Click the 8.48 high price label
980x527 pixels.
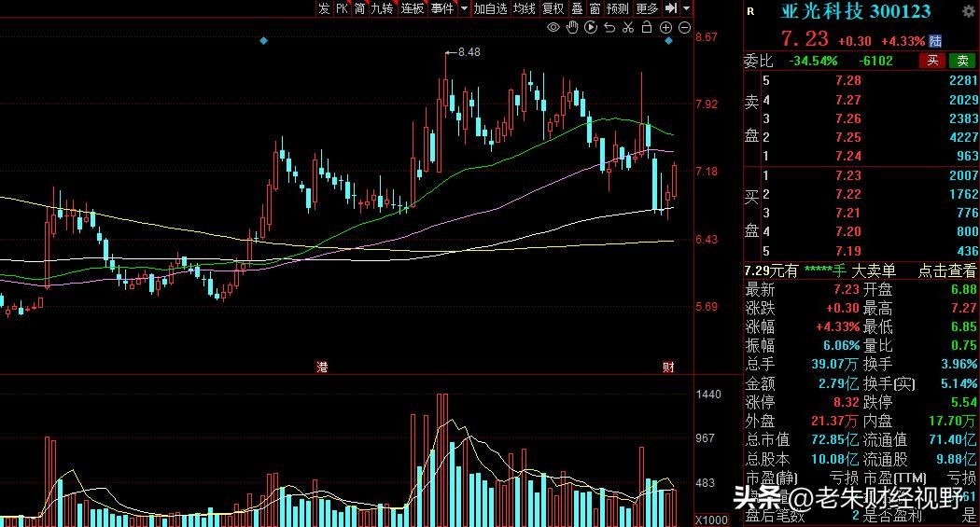click(x=469, y=52)
